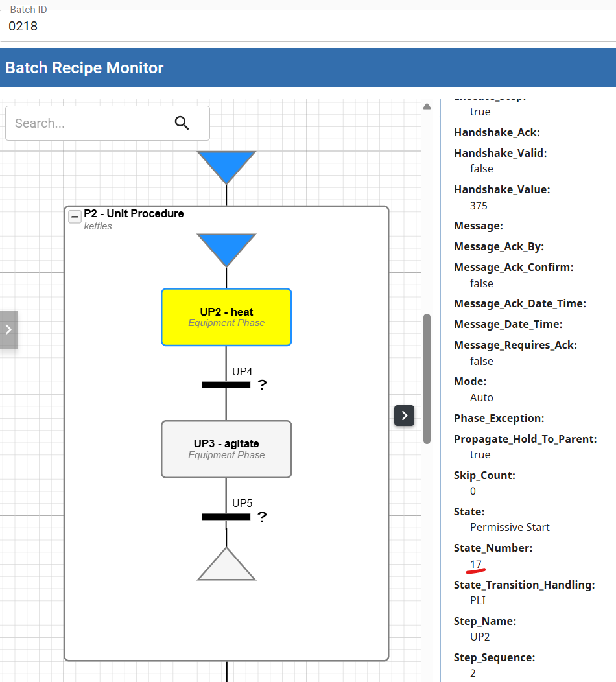Collapse the P2 Unit Procedure box
616x682 pixels.
pos(75,217)
